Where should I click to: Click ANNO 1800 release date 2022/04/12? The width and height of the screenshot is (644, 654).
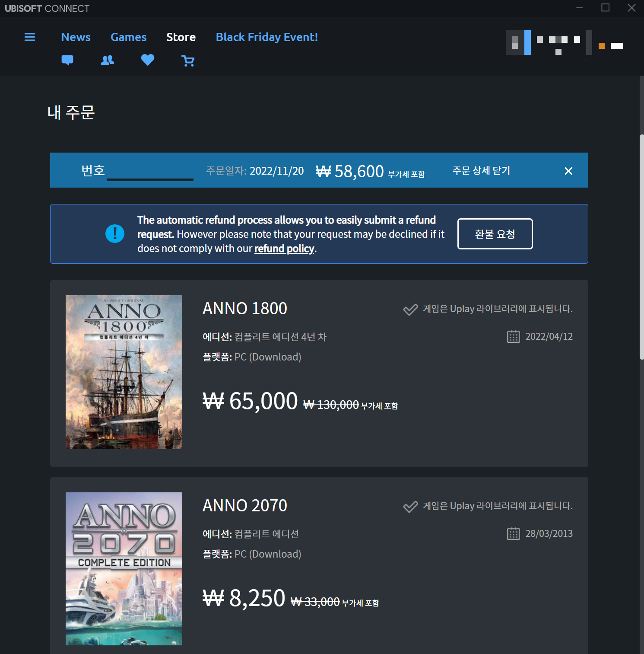[x=549, y=337]
